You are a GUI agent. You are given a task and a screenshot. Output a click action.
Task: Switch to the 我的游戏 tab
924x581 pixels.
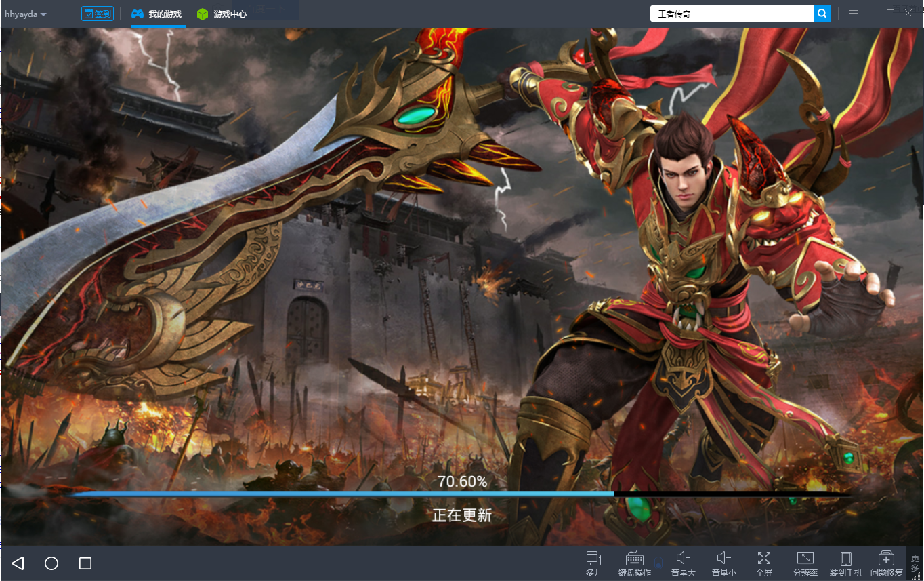click(x=157, y=14)
